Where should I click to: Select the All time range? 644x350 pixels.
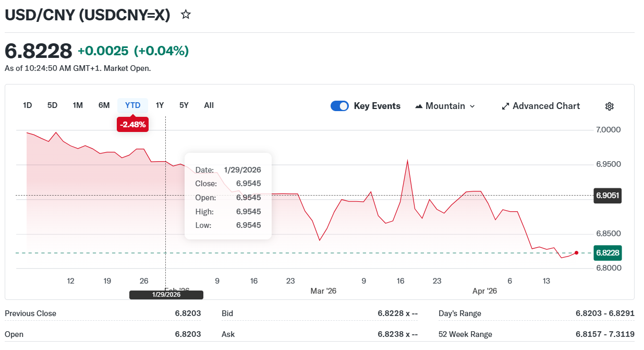coord(209,105)
